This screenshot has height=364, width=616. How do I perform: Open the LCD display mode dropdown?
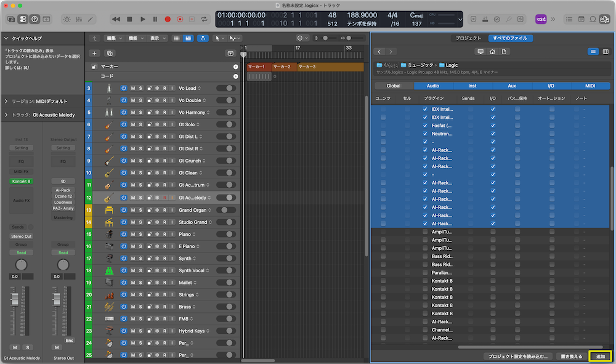point(460,19)
